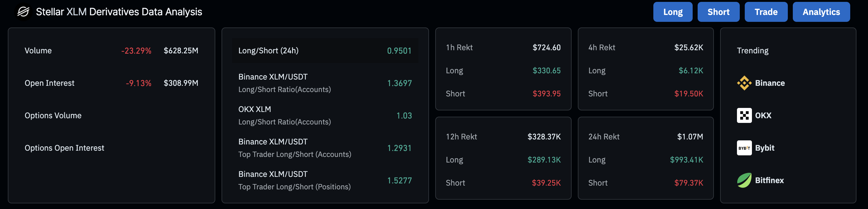Image resolution: width=868 pixels, height=209 pixels.
Task: Click the 24h Rekt total $1.07M
Action: [x=690, y=137]
